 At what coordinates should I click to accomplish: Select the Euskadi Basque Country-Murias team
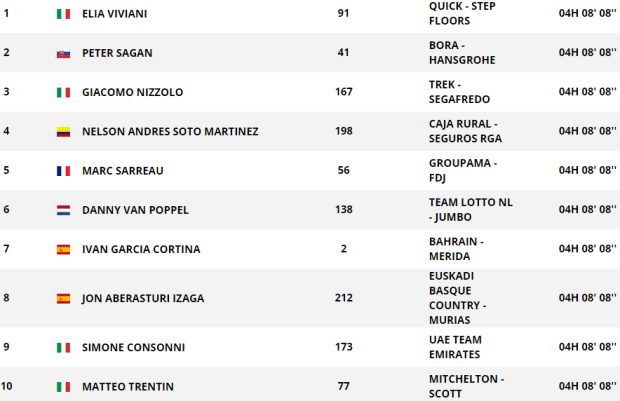[x=457, y=297]
